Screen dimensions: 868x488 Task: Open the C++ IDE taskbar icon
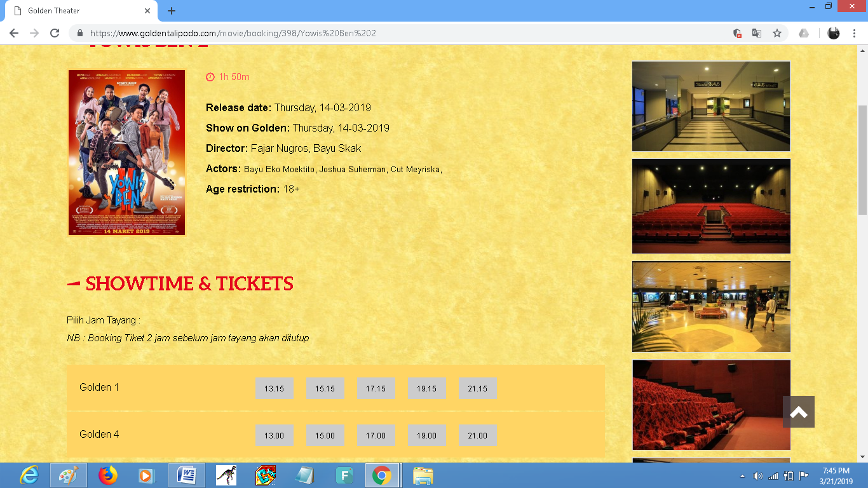tap(266, 475)
